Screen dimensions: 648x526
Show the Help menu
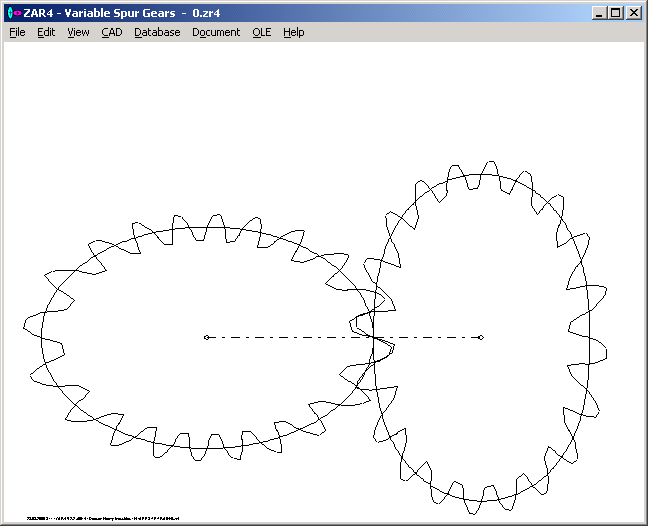(x=293, y=32)
